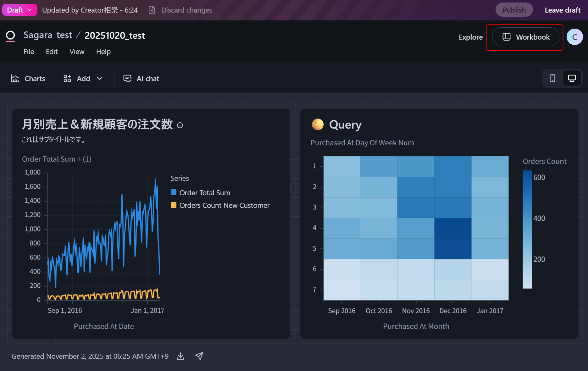The image size is (588, 371).
Task: Open the Workbook view
Action: 526,37
